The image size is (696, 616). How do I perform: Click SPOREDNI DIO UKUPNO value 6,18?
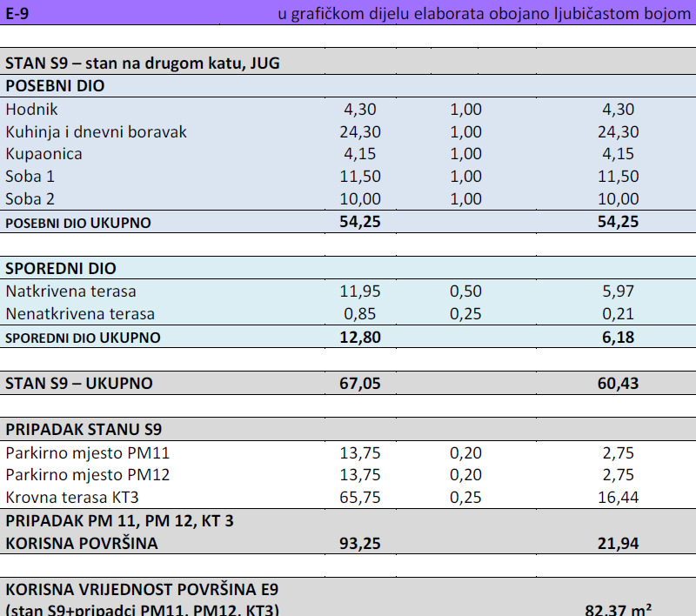(618, 338)
